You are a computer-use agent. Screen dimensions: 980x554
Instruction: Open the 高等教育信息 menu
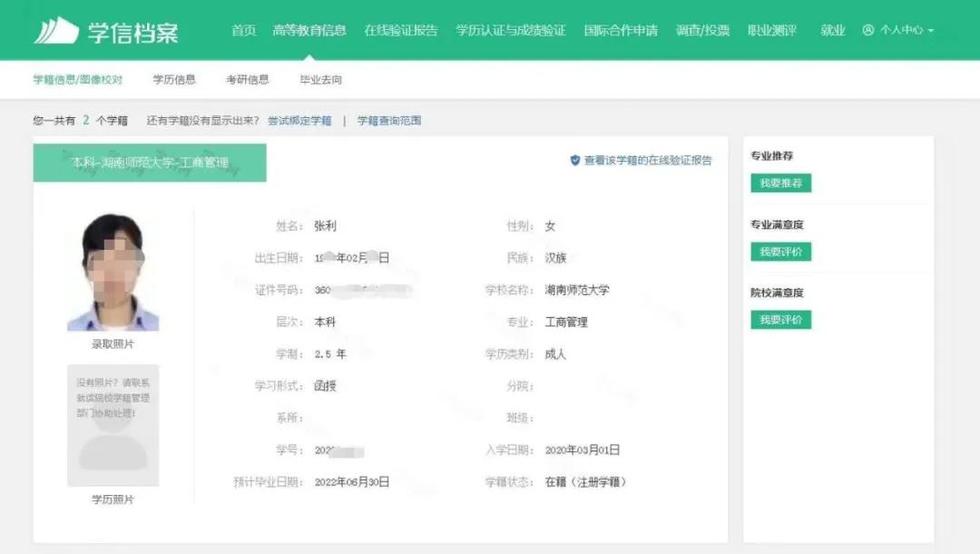[x=309, y=30]
